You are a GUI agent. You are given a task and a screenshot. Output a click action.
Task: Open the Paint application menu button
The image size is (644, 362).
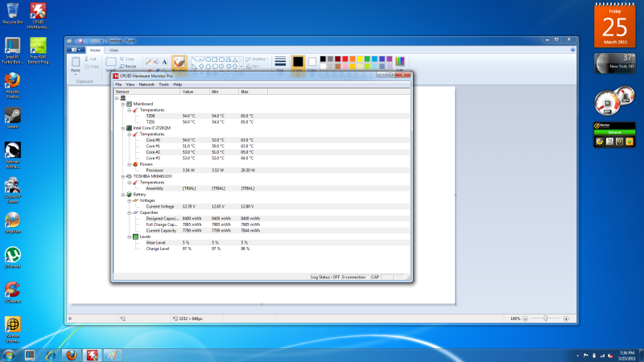click(x=76, y=50)
